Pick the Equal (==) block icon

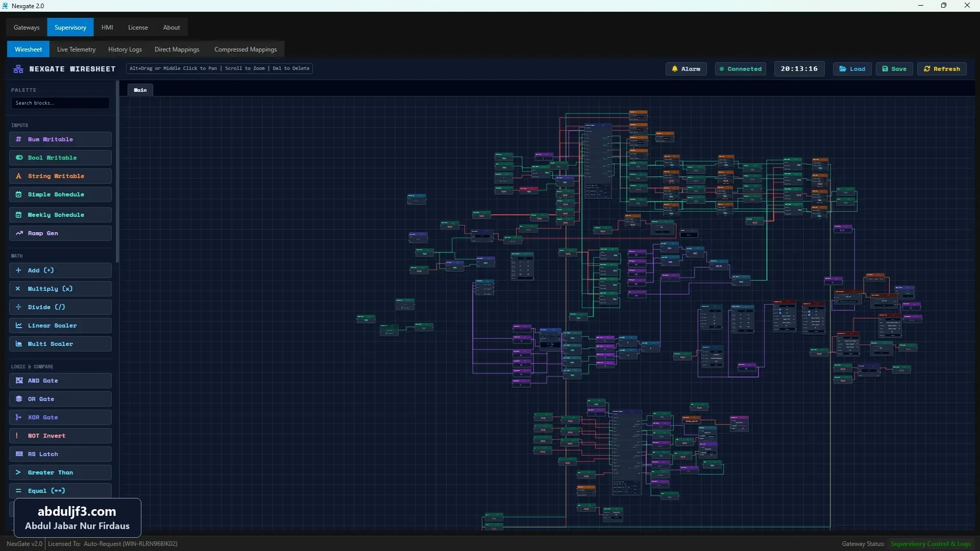click(18, 491)
